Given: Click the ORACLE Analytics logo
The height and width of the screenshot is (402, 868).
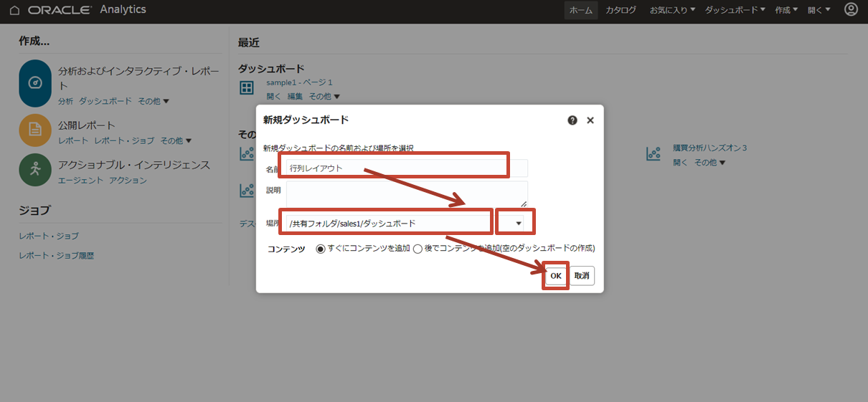Looking at the screenshot, I should pyautogui.click(x=87, y=10).
